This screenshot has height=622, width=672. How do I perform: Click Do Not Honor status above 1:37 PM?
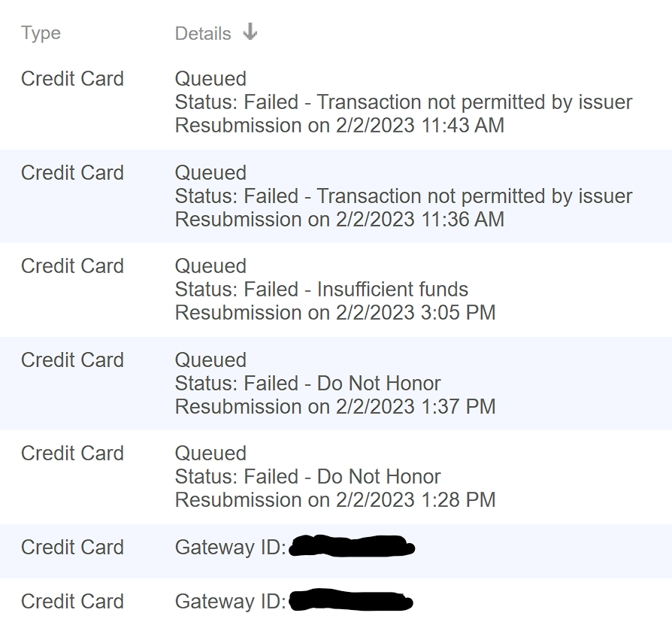click(307, 384)
